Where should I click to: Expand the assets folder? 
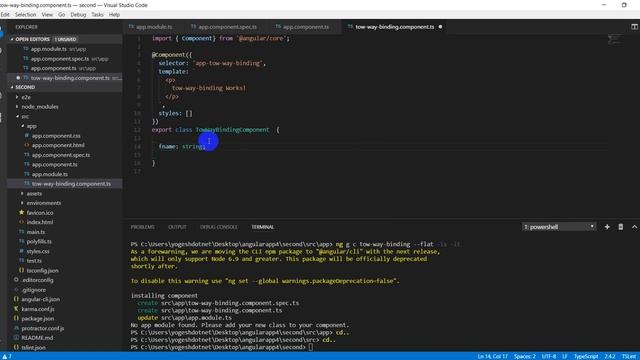click(x=34, y=193)
